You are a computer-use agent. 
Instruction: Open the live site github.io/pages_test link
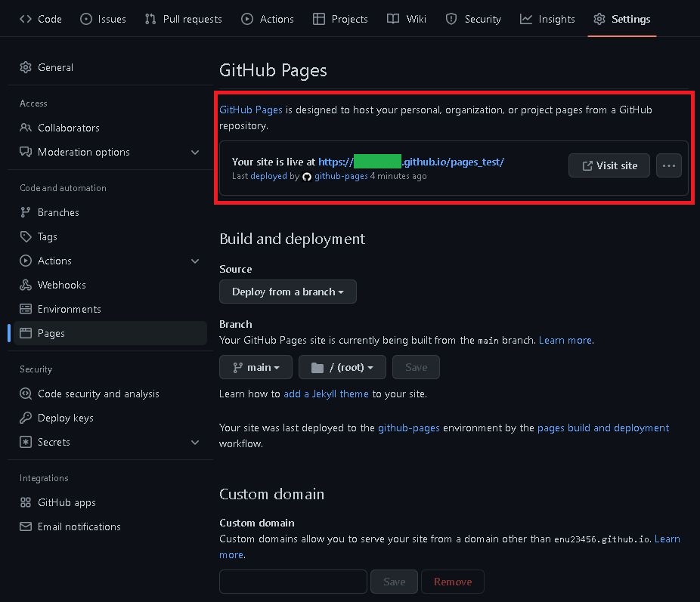pos(411,162)
